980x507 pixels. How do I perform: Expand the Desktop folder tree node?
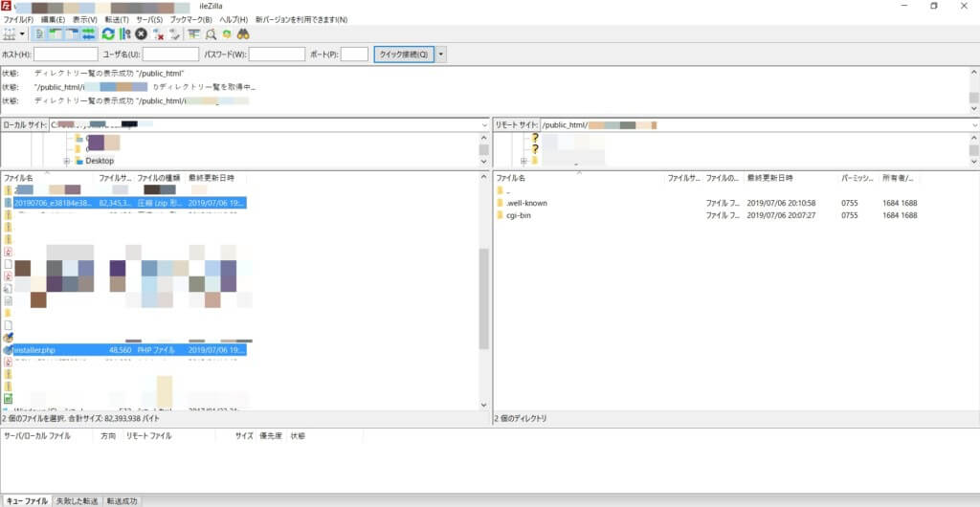coord(66,161)
